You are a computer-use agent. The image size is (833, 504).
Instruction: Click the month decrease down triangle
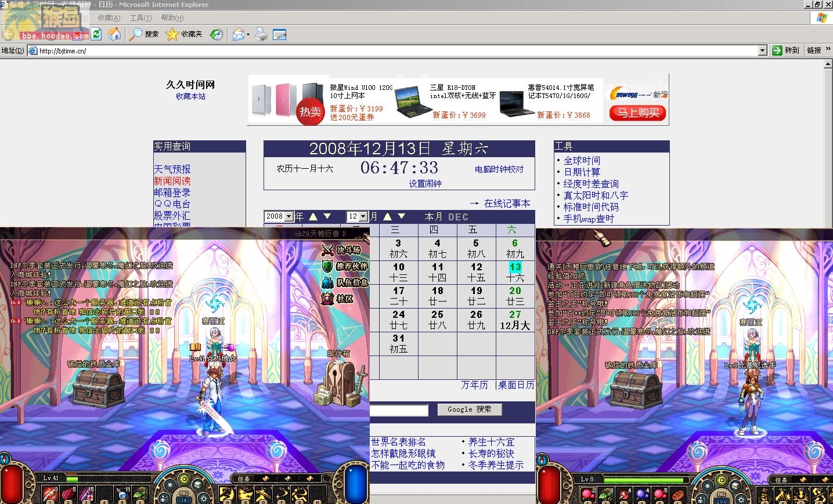coord(401,216)
